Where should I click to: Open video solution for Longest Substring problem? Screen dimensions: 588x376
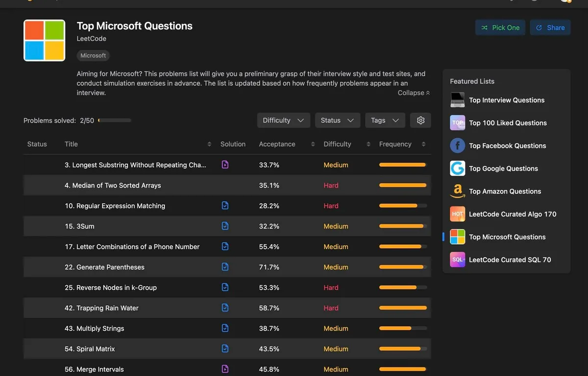coord(225,165)
